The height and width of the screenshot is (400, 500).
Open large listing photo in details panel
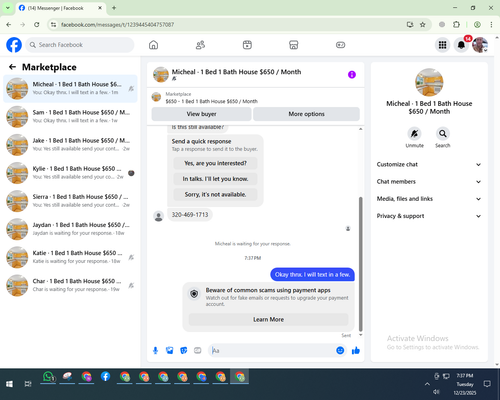pyautogui.click(x=429, y=83)
